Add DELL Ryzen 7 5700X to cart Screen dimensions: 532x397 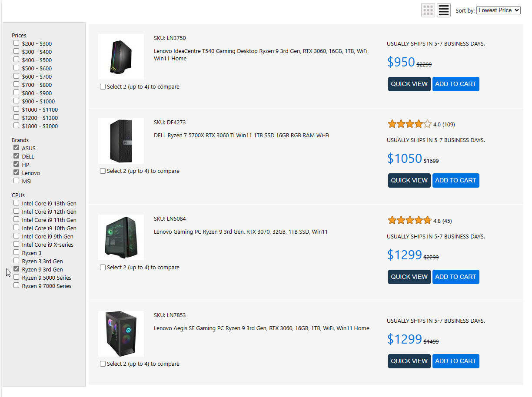(x=456, y=180)
